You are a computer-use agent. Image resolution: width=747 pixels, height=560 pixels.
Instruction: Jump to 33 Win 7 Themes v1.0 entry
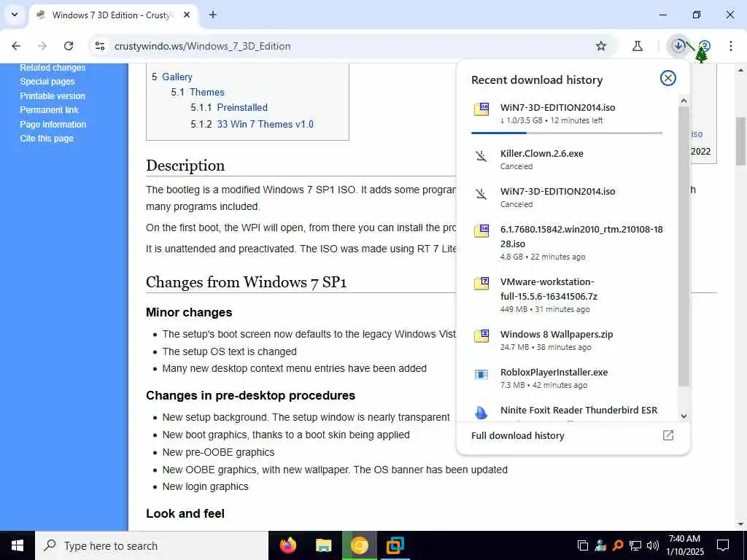pos(265,124)
